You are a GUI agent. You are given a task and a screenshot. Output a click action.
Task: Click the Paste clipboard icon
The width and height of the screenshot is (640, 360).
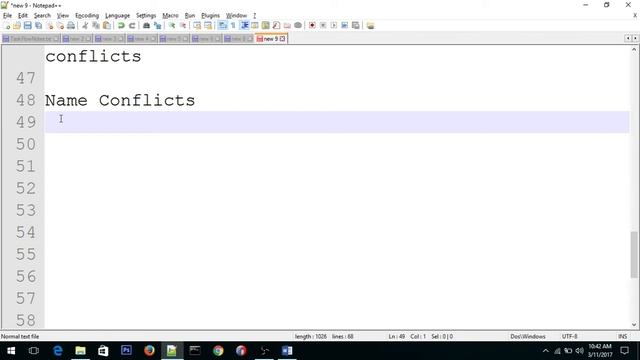107,26
